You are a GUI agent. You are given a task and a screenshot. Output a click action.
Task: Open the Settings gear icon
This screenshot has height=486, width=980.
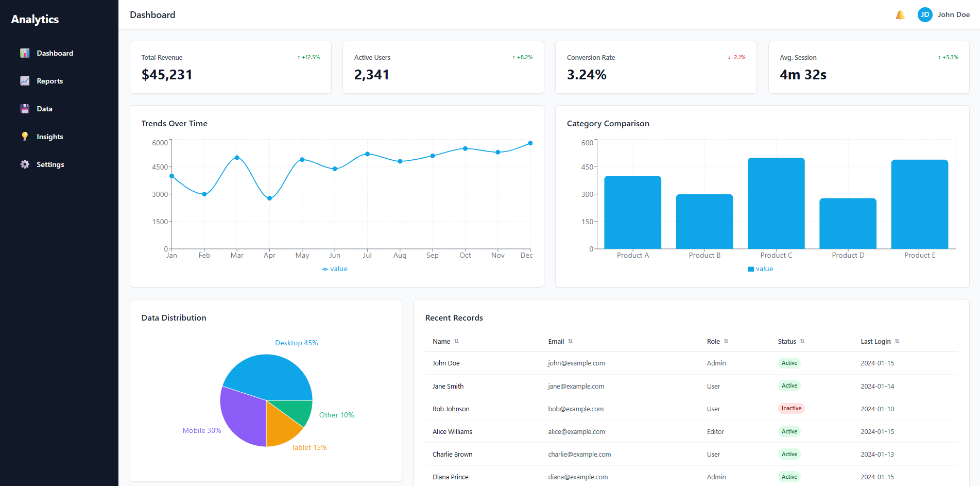(x=24, y=164)
